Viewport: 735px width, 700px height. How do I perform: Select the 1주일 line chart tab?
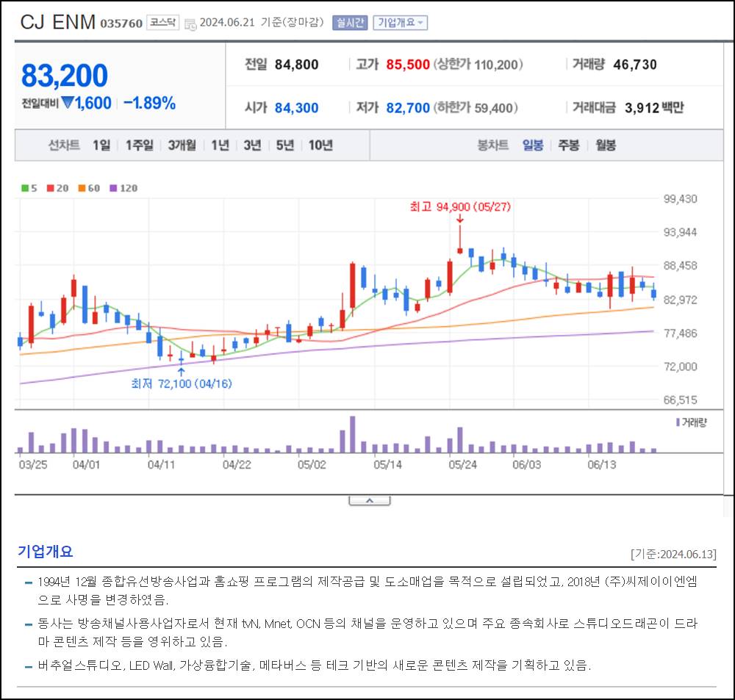click(x=139, y=145)
